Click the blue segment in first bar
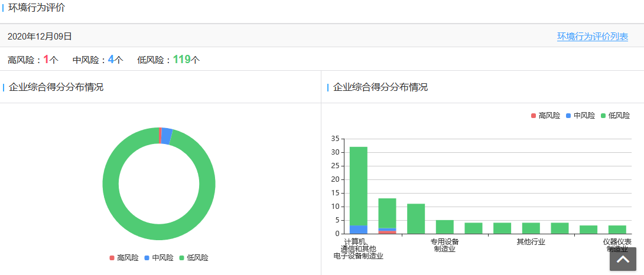The image size is (644, 275). click(x=359, y=230)
